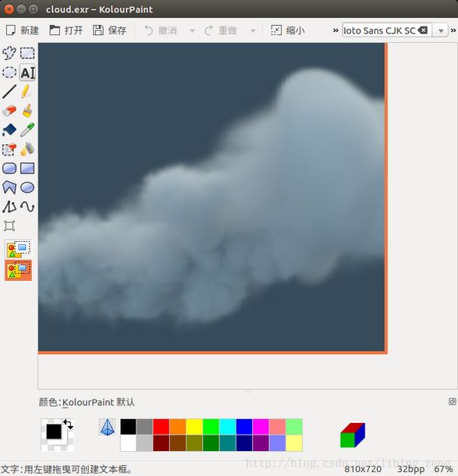Expand the font family dropdown
Screen dimensions: 458x476
tap(441, 30)
